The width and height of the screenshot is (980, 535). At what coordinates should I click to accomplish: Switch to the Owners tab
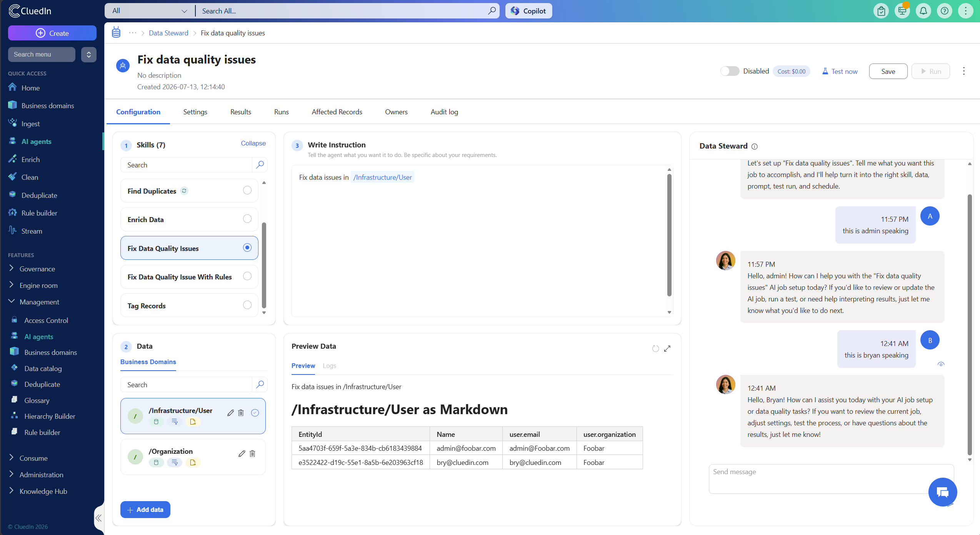coord(396,112)
